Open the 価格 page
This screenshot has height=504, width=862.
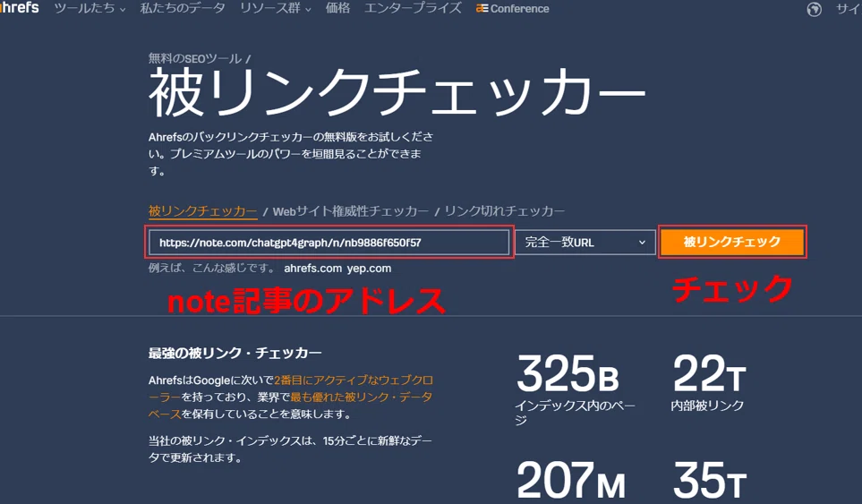coord(337,8)
